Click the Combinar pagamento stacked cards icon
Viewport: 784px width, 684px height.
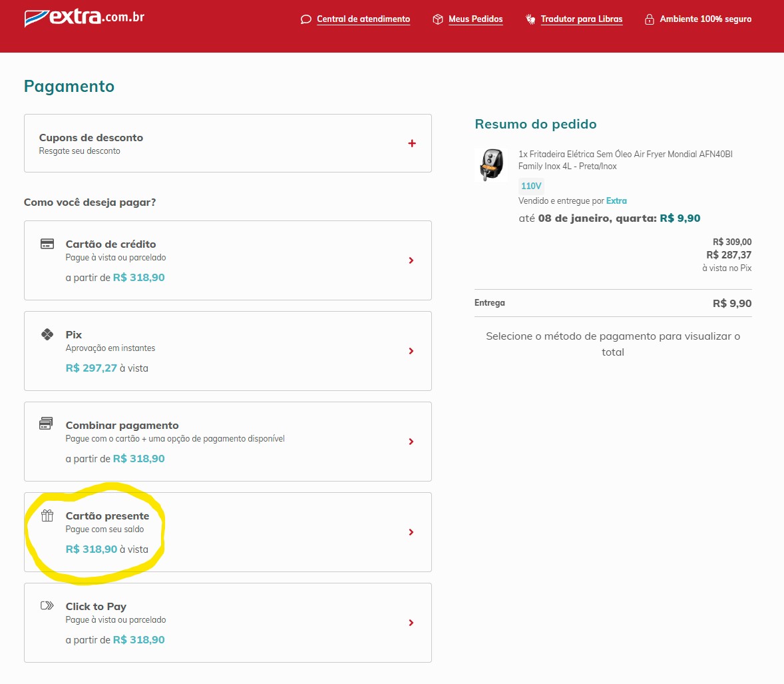click(46, 424)
